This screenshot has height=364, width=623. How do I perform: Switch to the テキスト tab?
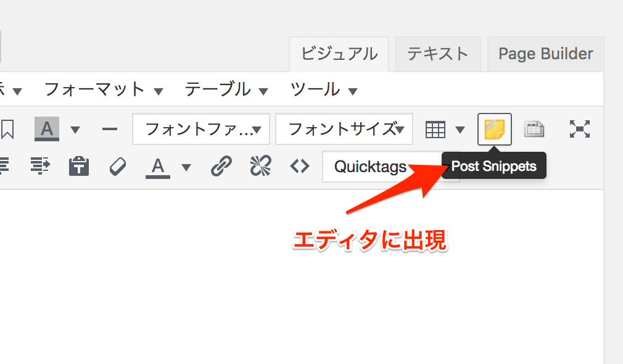[438, 54]
